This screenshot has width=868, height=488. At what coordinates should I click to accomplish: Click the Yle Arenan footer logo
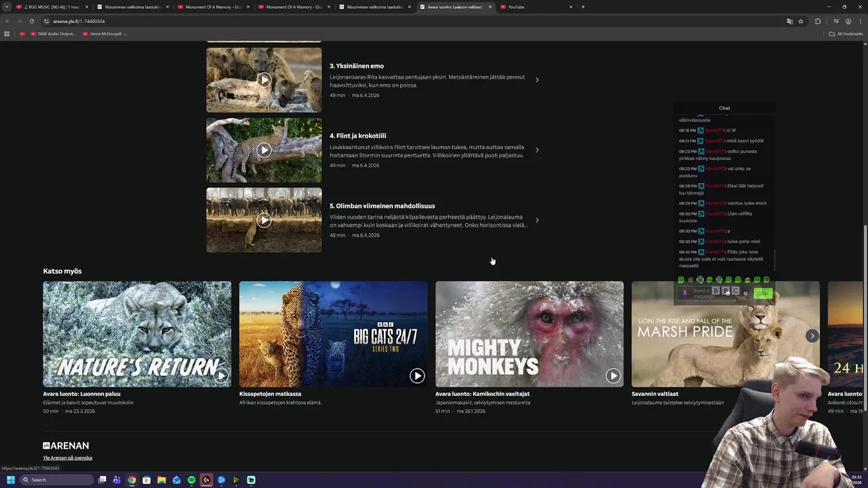66,445
